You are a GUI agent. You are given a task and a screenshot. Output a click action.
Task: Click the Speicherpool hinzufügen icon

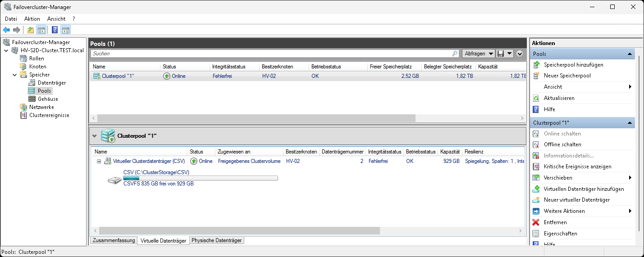coord(536,65)
